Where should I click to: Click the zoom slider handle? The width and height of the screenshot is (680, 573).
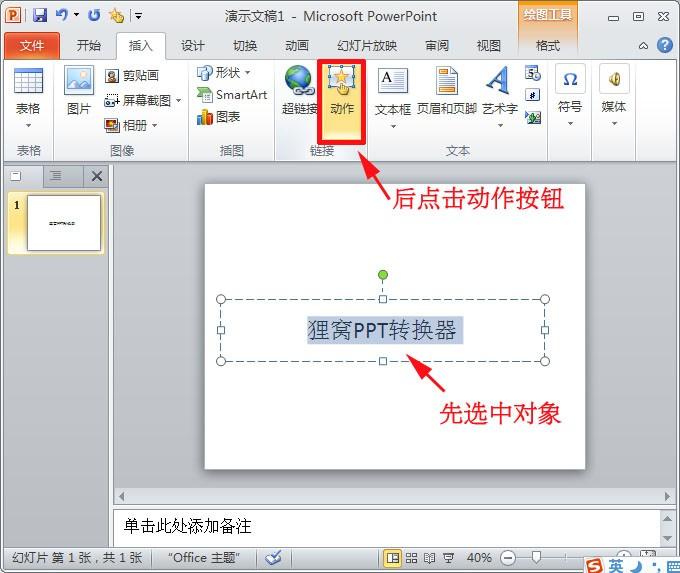(536, 557)
